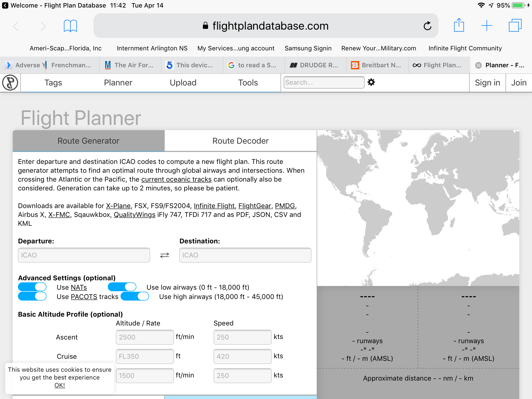Toggle Use low airways switch

122,287
